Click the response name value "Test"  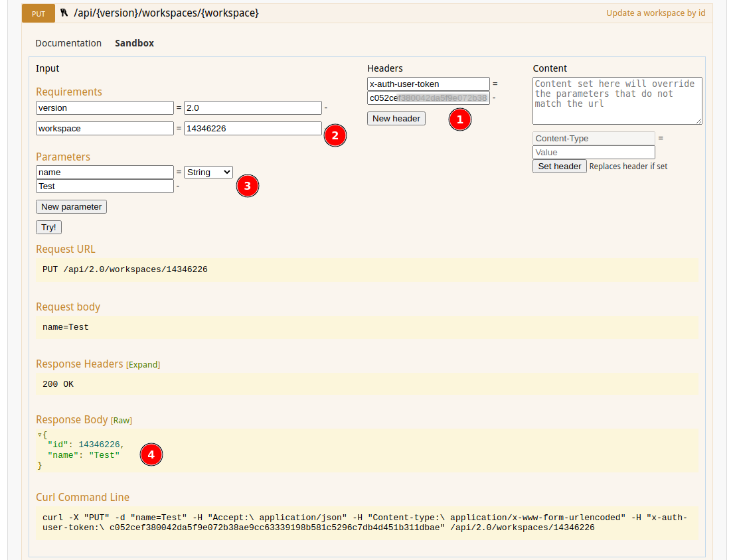click(104, 455)
